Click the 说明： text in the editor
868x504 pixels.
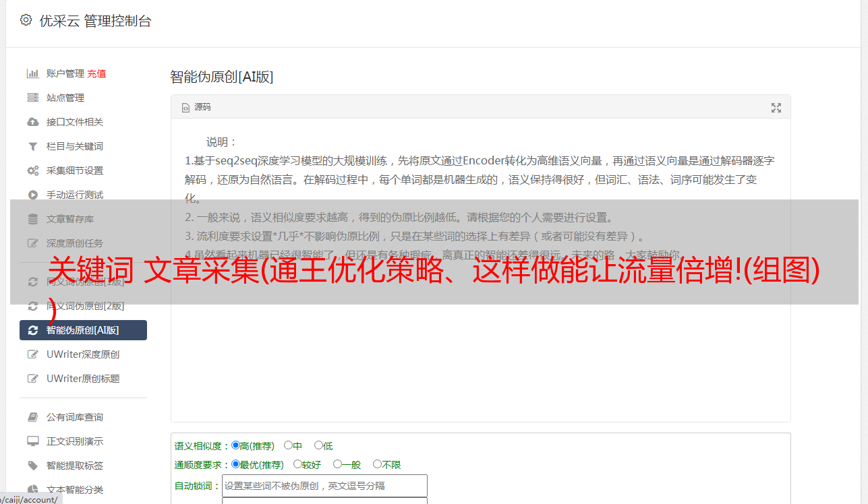click(222, 142)
